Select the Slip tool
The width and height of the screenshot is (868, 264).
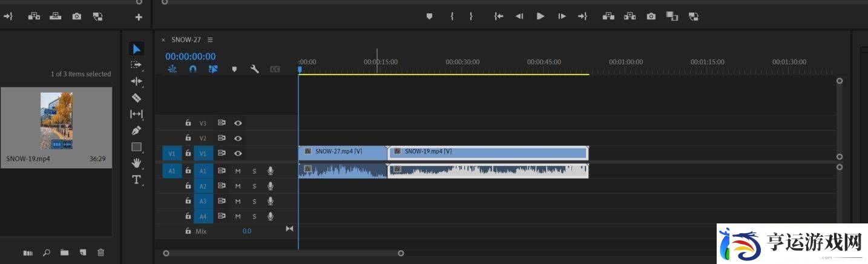(x=136, y=114)
